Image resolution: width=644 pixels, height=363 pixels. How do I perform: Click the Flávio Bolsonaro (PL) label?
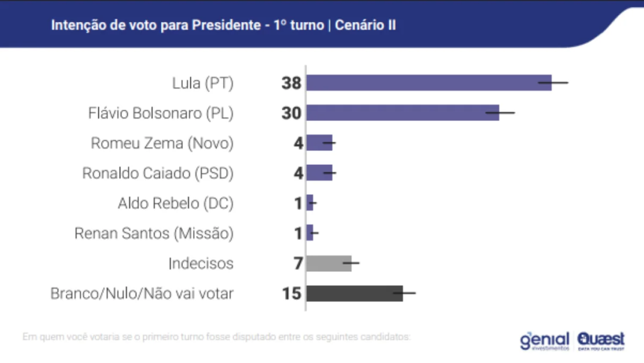point(161,113)
